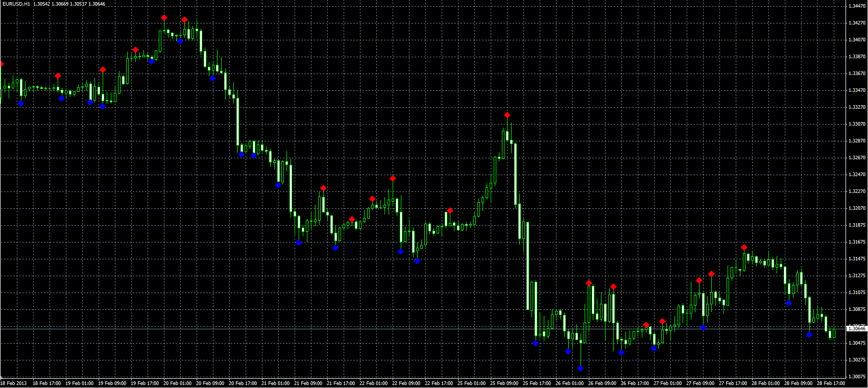The image size is (868, 388).
Task: Click the 25 Feb 17:00 time label
Action: point(537,383)
